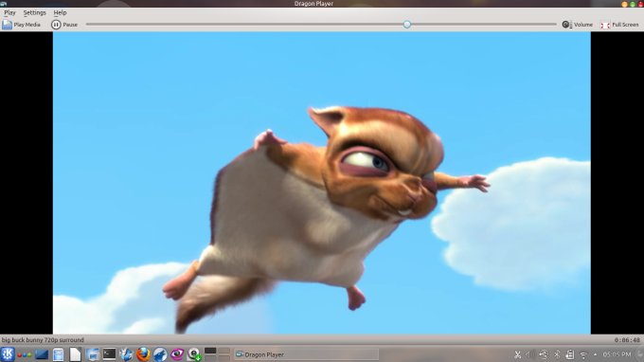
Task: Toggle the Volume control
Action: pyautogui.click(x=577, y=25)
